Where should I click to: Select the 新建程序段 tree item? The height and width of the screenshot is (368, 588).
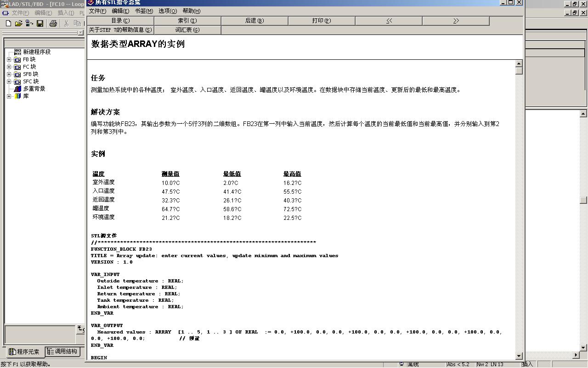coord(37,52)
